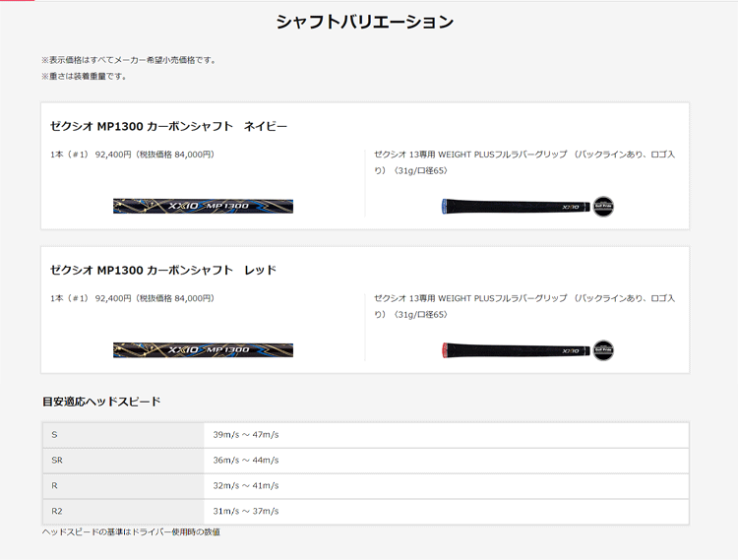738x560 pixels.
Task: Select the レッド carbon shaft title
Action: 163,270
